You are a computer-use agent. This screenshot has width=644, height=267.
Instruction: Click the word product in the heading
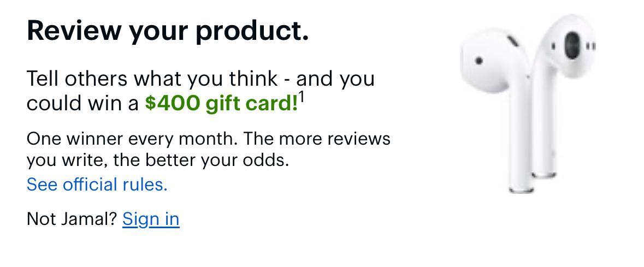click(252, 30)
